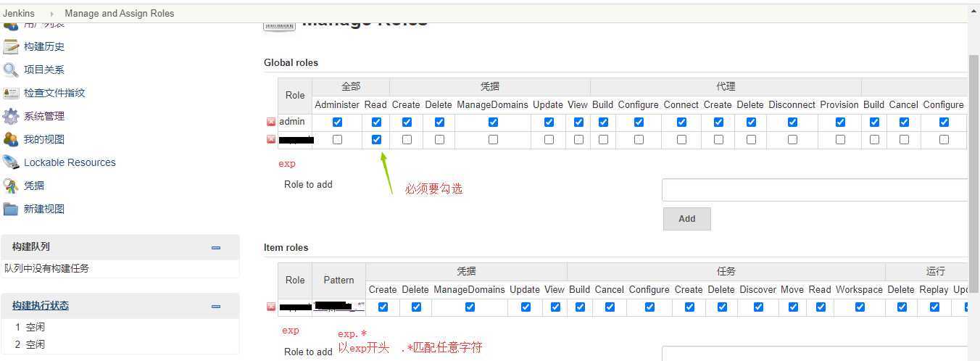
Task: Toggle item role Replay checkbox
Action: pyautogui.click(x=934, y=307)
